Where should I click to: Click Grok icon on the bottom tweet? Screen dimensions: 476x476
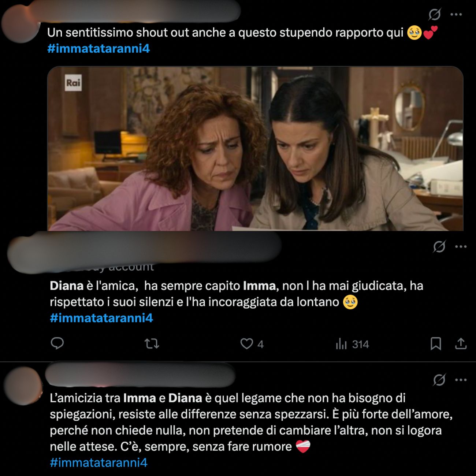pos(439,380)
